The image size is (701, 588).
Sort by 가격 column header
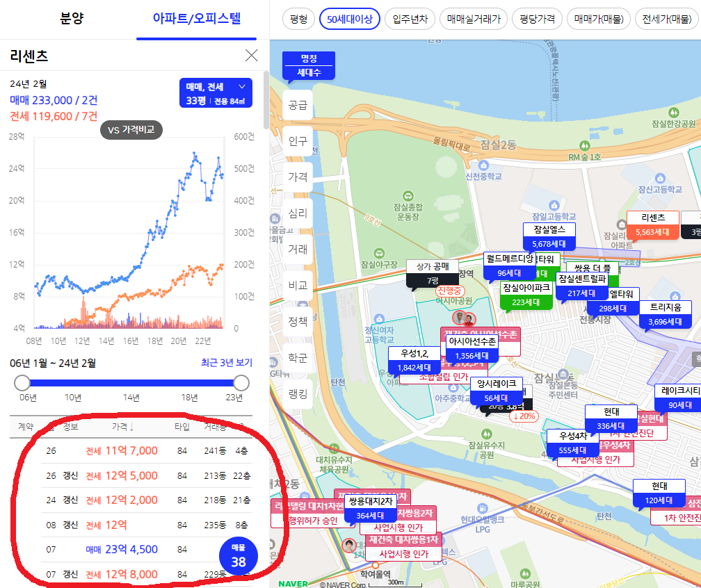click(122, 427)
